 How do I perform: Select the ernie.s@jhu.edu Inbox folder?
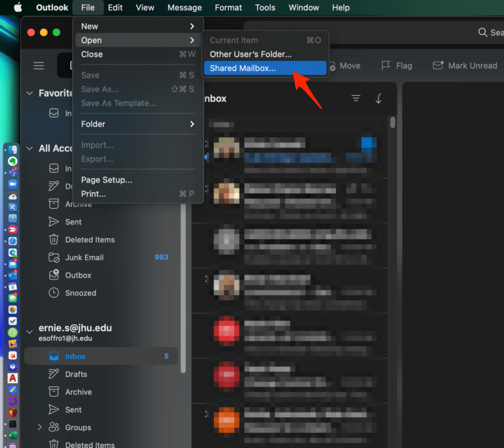pos(101,356)
